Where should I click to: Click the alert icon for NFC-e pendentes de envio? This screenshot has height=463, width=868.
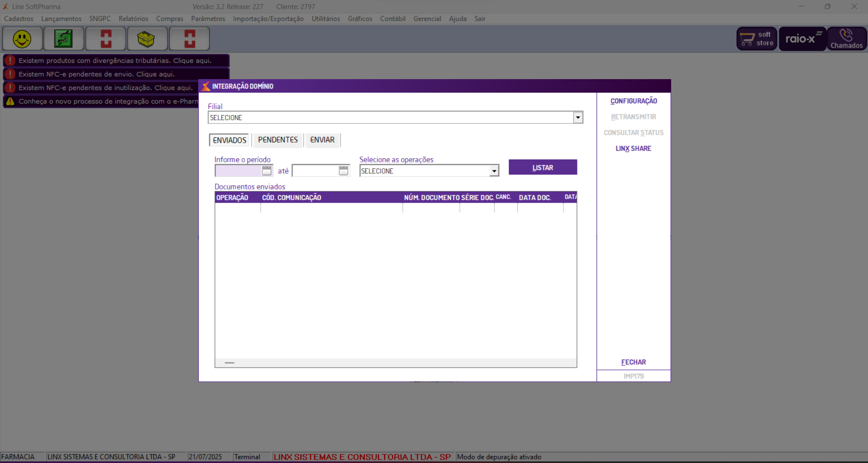coord(10,74)
